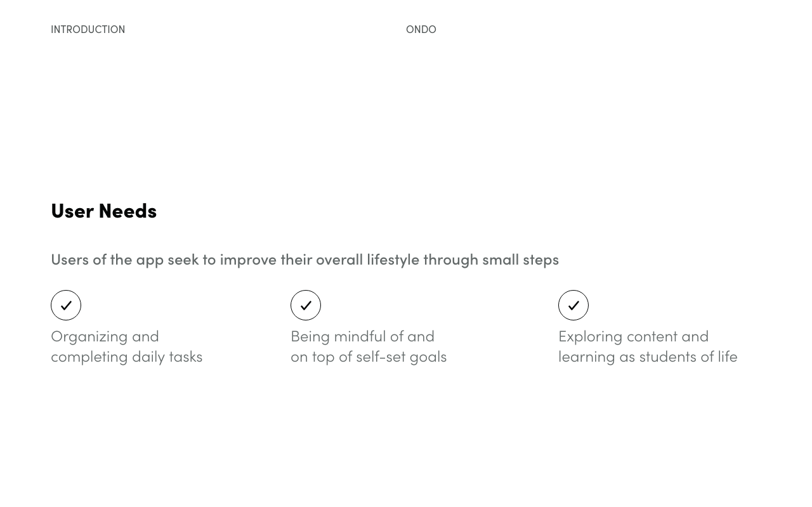Click the word 'daily' in first column
Screen dimensions: 812x507
tap(148, 357)
